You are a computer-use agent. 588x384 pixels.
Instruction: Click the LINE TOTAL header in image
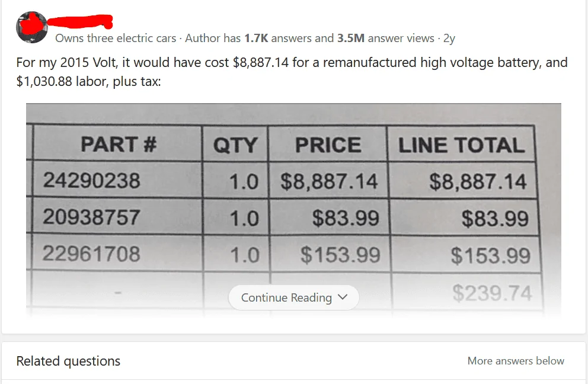pos(461,145)
